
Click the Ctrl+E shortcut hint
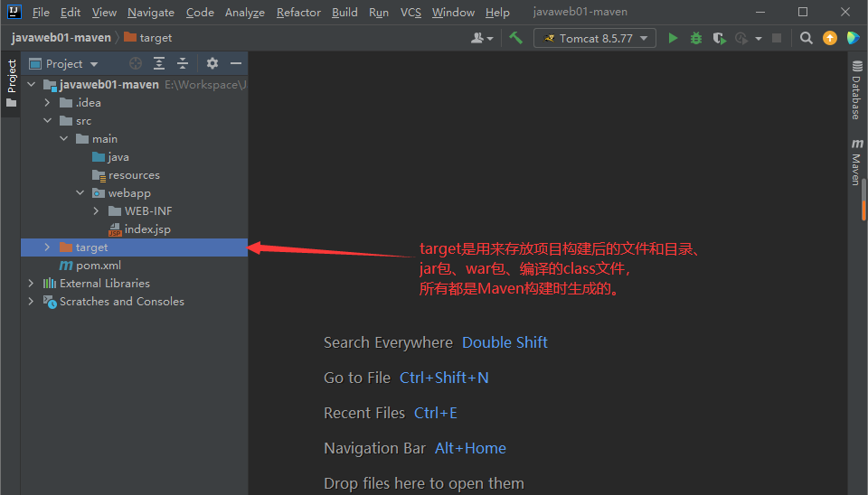(x=436, y=413)
